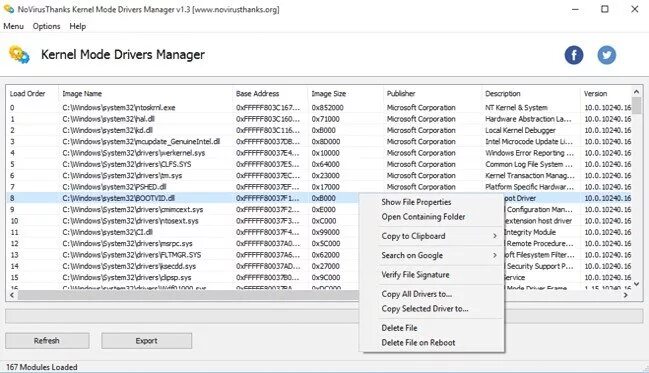Select the hal.dll row
The width and height of the screenshot is (649, 373).
click(319, 119)
